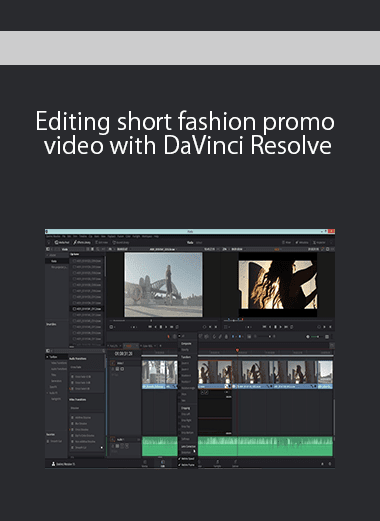Switch to the Edit page tab
The width and height of the screenshot is (380, 521).
coord(163,464)
